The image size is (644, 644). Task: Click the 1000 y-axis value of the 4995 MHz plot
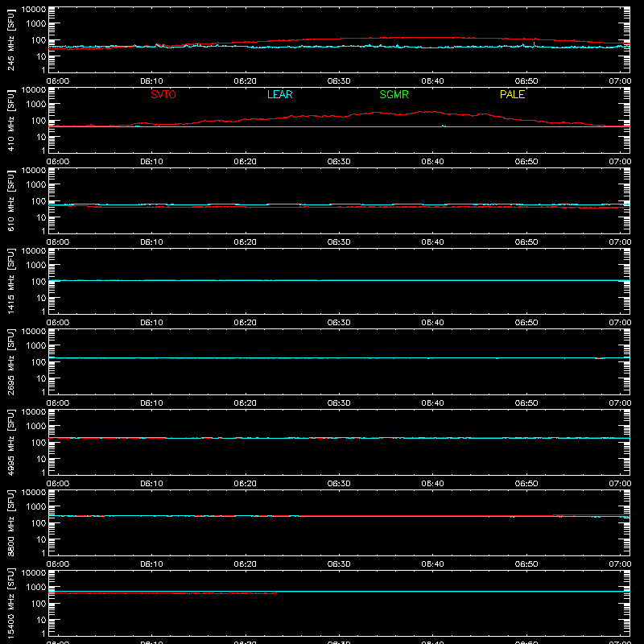click(x=36, y=427)
